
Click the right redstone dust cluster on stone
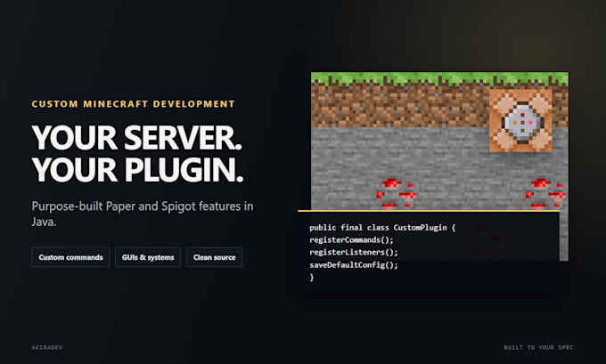pos(545,194)
